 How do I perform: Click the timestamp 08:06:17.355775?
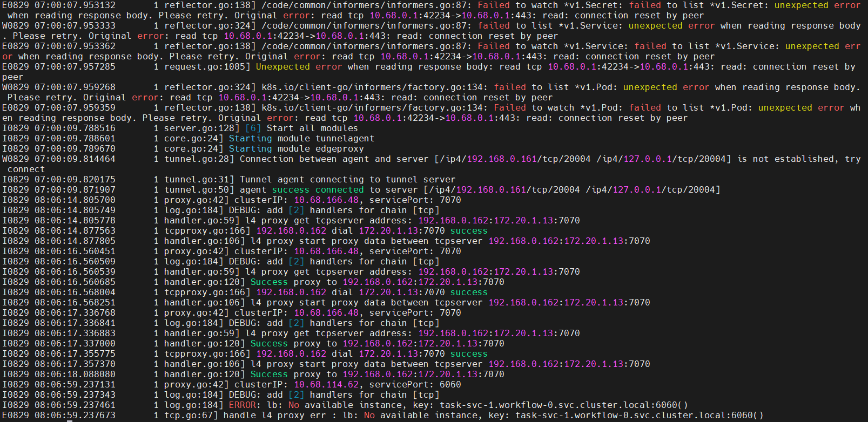(x=75, y=354)
